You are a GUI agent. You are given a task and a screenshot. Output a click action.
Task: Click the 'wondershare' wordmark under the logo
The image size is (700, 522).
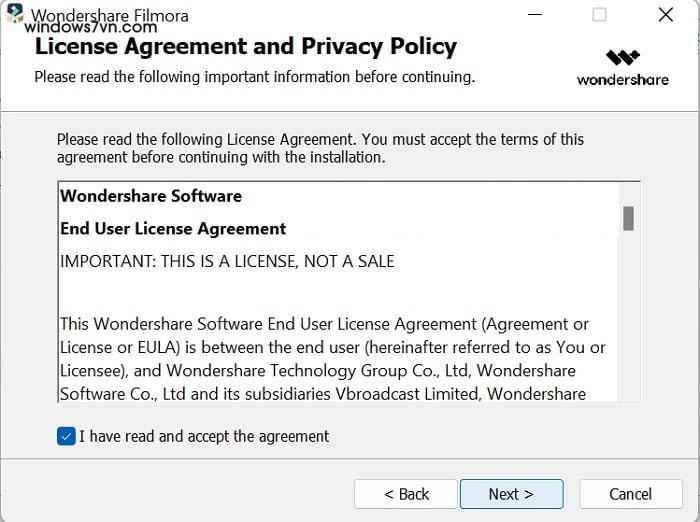point(623,80)
